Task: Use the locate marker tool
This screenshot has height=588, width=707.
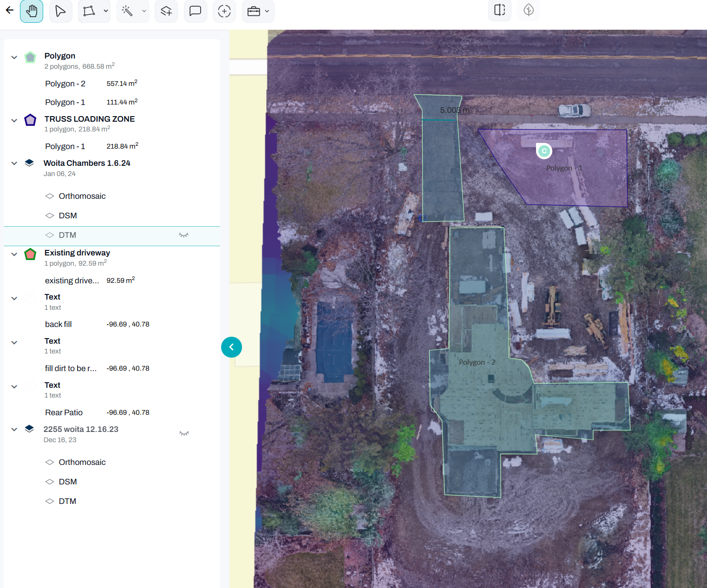Action: (224, 11)
